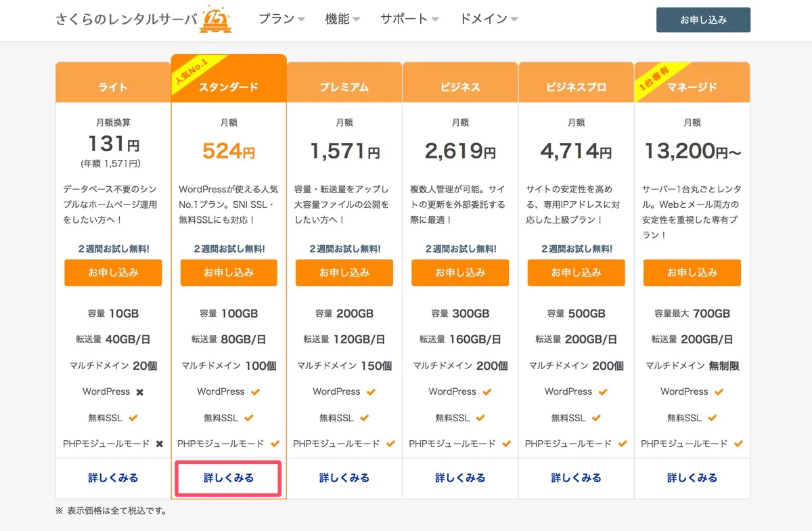The height and width of the screenshot is (531, 812).
Task: View details of the マネージド plan
Action: [x=692, y=477]
